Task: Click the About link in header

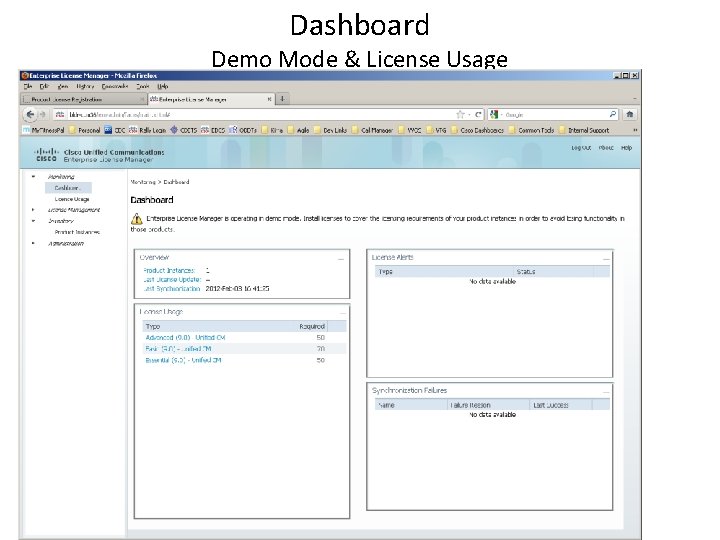Action: (x=606, y=148)
